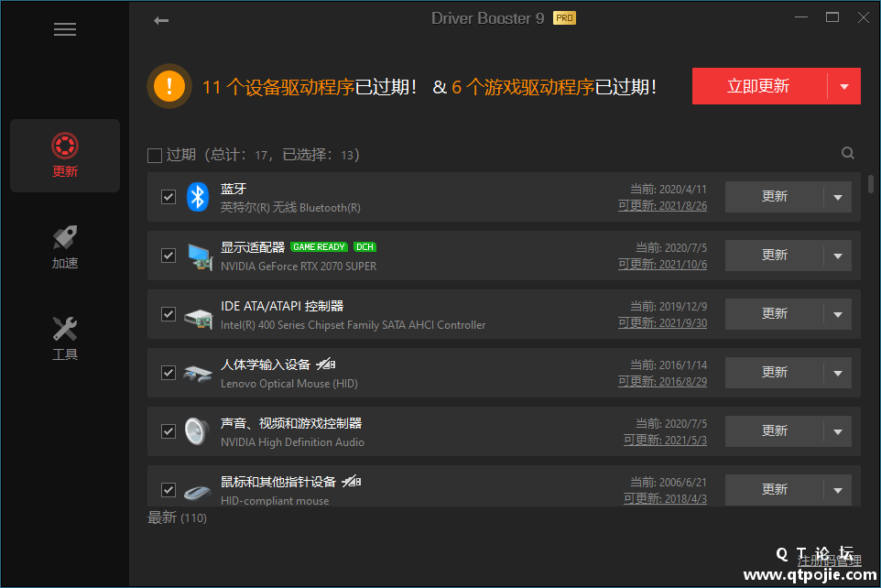Screen dimensions: 881x588
Task: Open dropdown arrow for 显示适配器 update
Action: point(838,256)
